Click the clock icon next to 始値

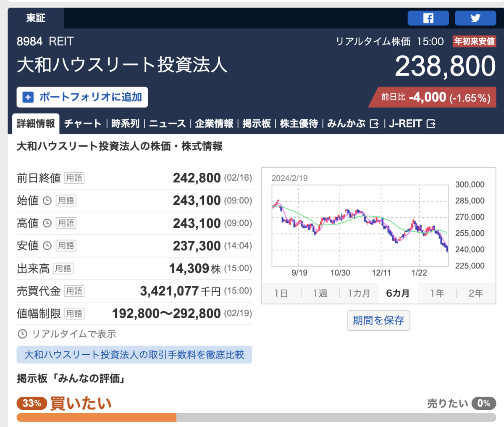pos(47,200)
